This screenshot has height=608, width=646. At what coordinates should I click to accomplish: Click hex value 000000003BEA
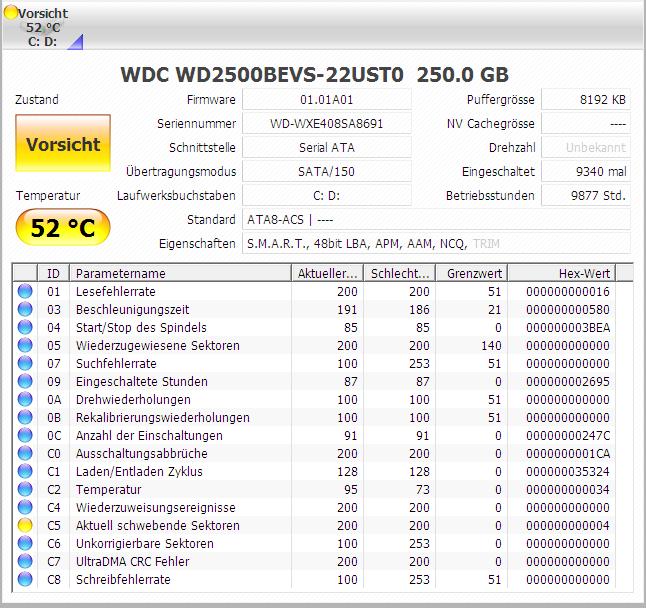pyautogui.click(x=568, y=327)
